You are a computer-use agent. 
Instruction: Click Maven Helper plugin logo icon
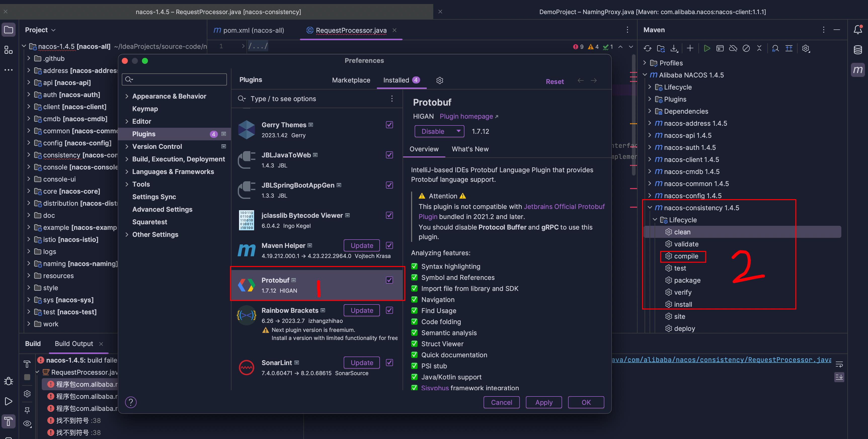click(247, 250)
